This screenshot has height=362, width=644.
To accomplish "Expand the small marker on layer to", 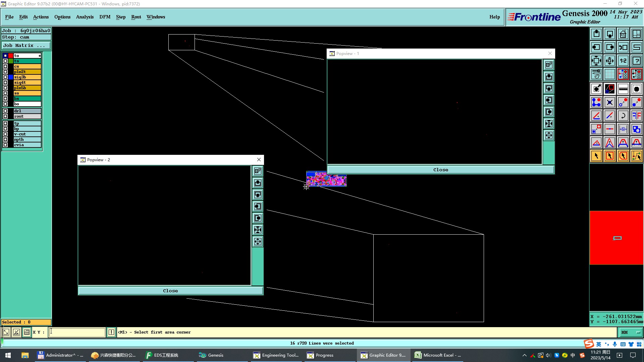I will tap(40, 56).
